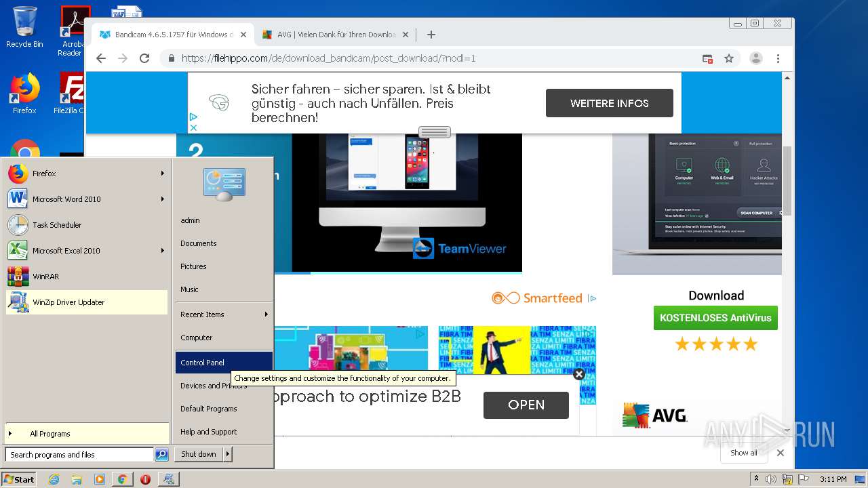868x488 pixels.
Task: Open the Recycle Bin desktop icon
Action: [x=24, y=27]
